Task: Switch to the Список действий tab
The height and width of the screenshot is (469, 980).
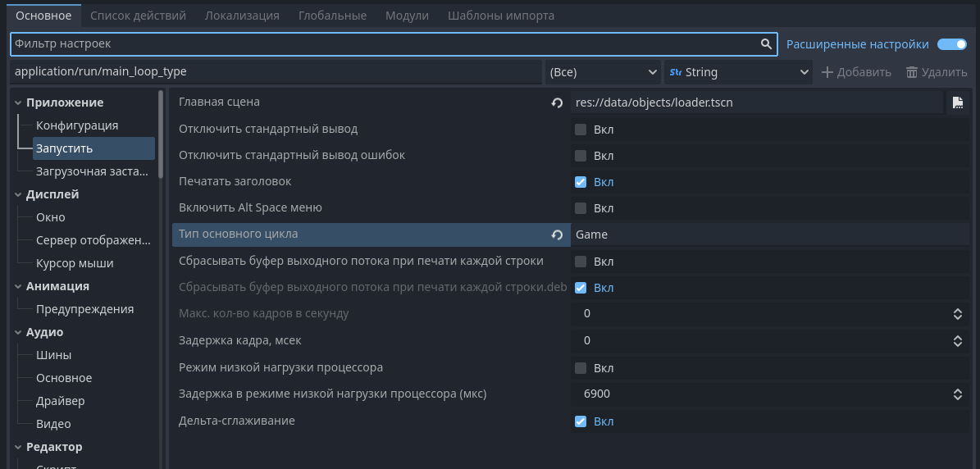Action: click(138, 16)
